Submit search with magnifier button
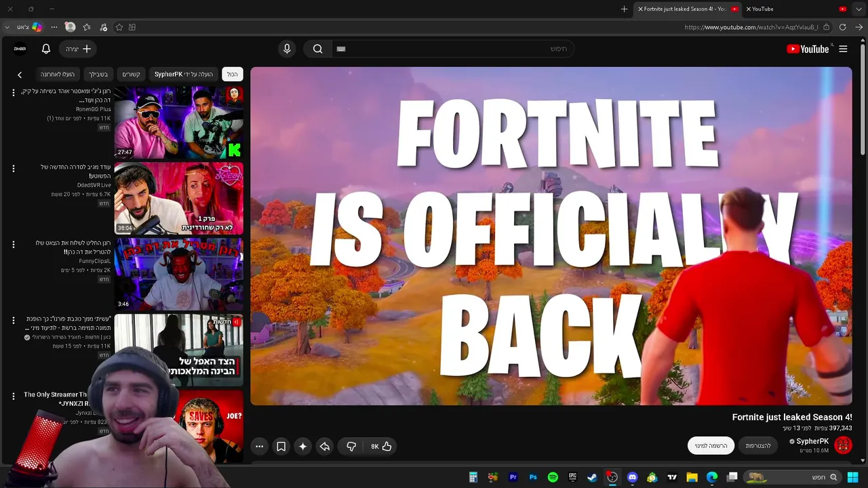 coord(317,49)
